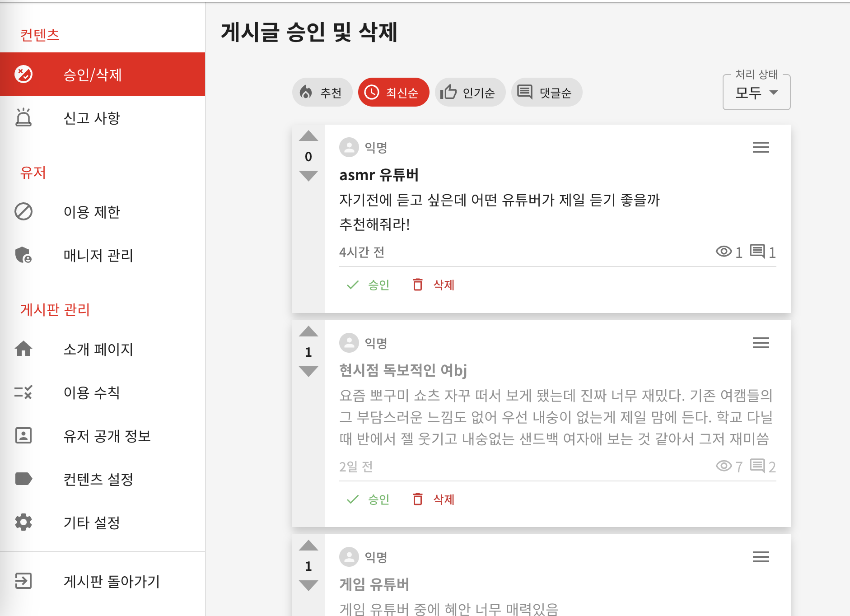Screen dimensions: 850x616
Task: Sort posts by 추천 recommended
Action: pos(322,93)
